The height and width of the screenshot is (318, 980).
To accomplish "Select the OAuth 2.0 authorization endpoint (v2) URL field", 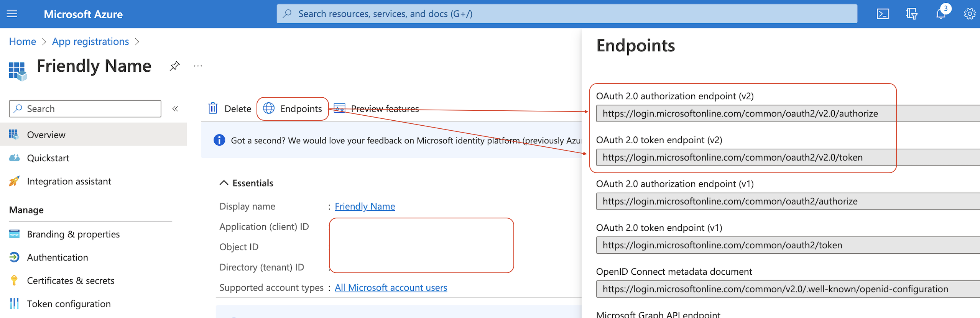I will coord(788,113).
